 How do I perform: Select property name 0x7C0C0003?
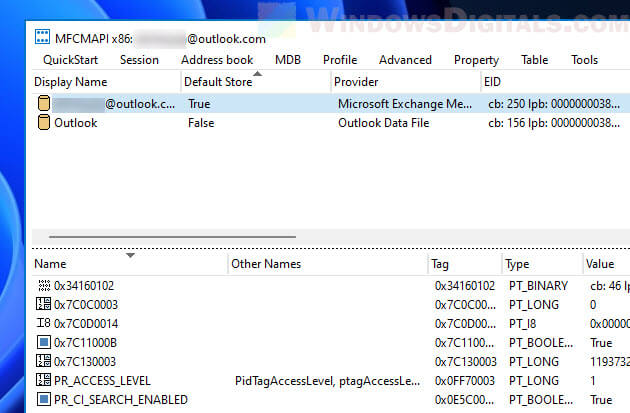tap(86, 305)
